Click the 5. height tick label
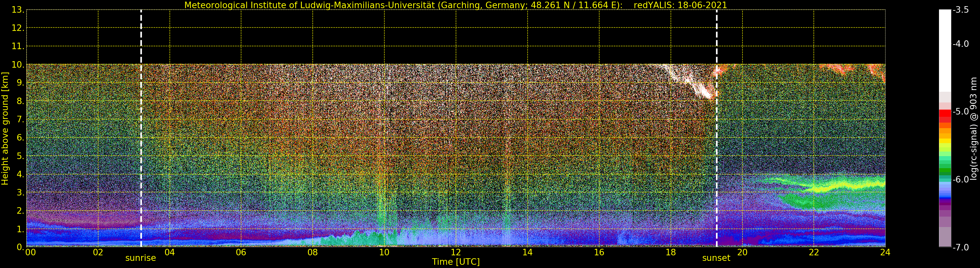 tap(21, 156)
